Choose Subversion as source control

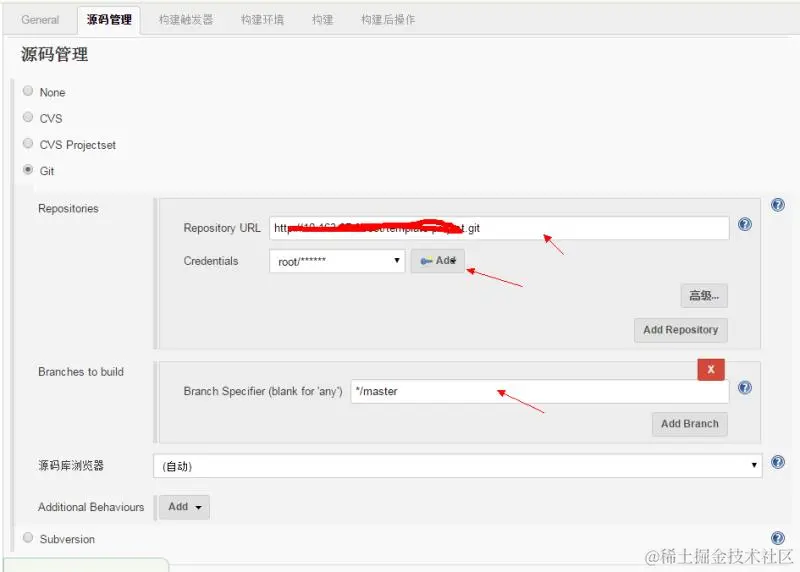tap(28, 537)
